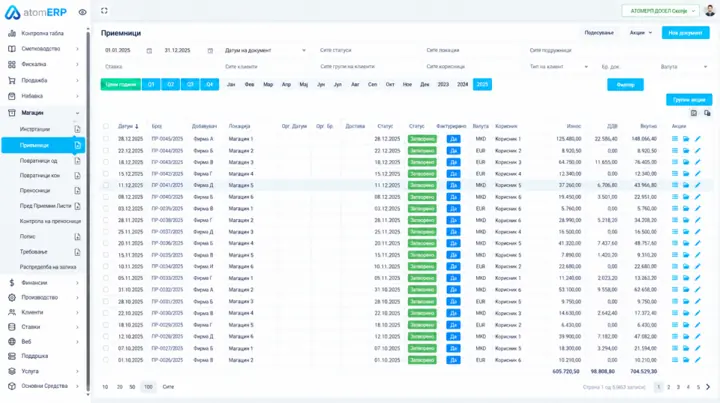Open calendar for end date 31.12.2025
Image resolution: width=720 pixels, height=403 pixels.
click(x=210, y=50)
